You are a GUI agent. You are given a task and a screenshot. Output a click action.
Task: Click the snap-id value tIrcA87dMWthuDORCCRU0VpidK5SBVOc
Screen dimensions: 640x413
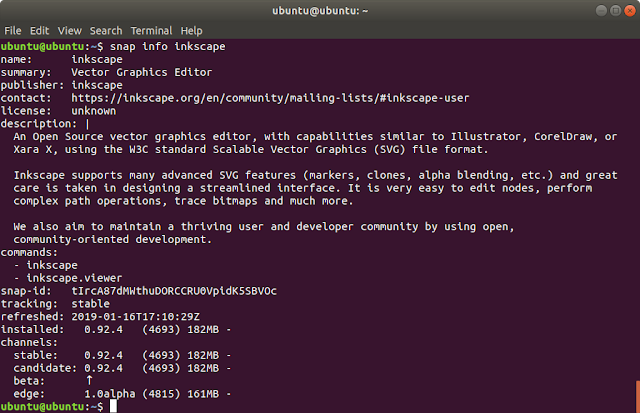pyautogui.click(x=174, y=291)
